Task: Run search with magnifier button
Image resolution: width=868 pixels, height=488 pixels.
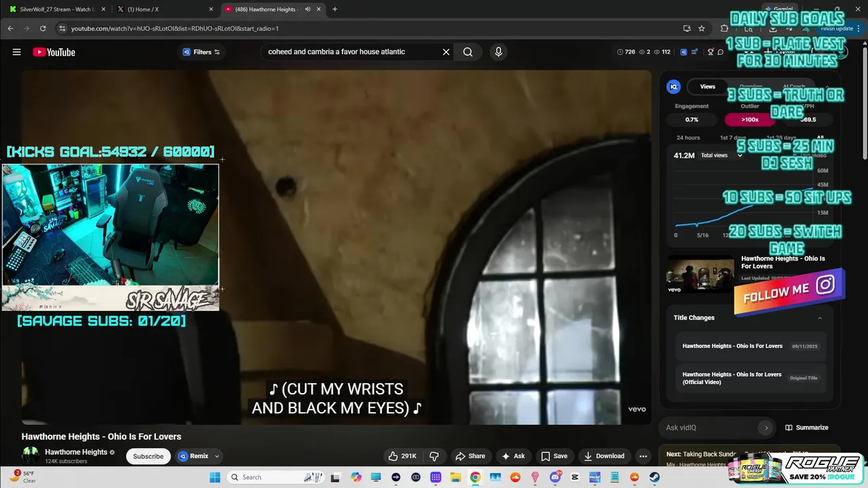Action: coord(468,52)
